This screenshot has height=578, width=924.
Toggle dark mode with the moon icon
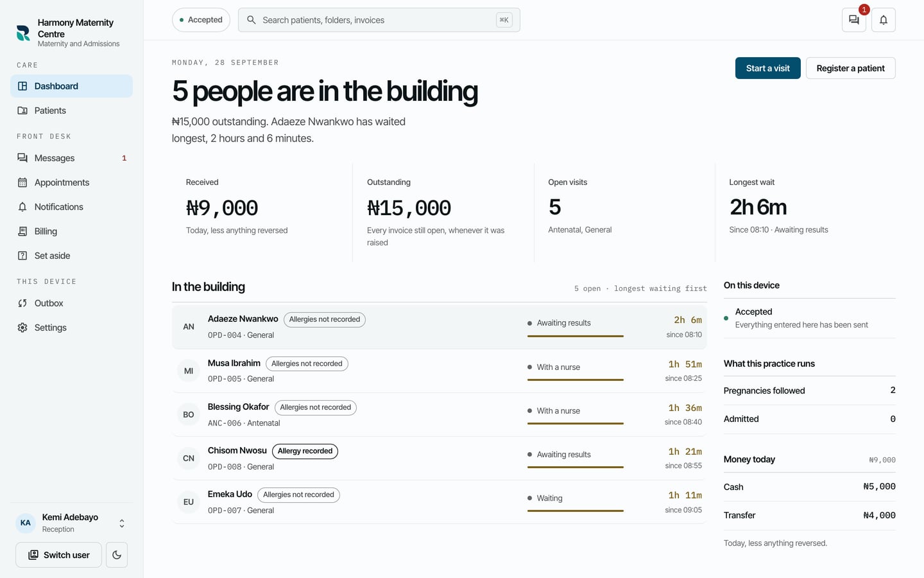(x=117, y=555)
